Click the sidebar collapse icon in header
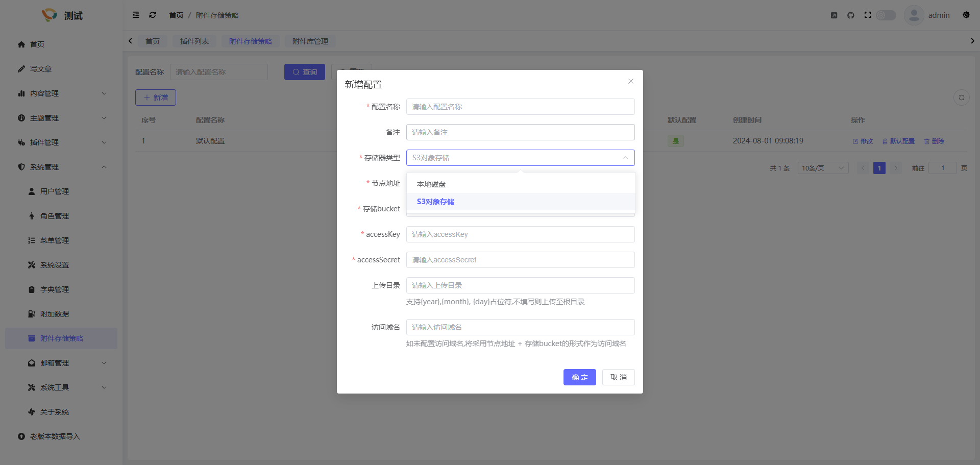980x465 pixels. coord(136,15)
